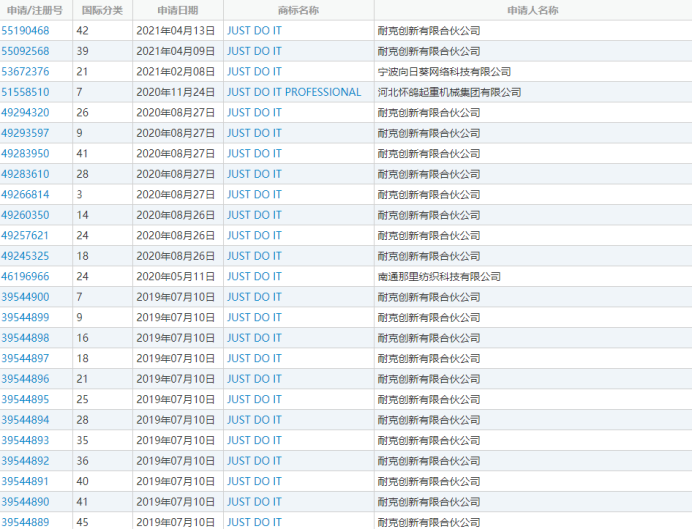Screen dimensions: 692x529
Task: Click the 申请/注册号 column header
Action: (35, 10)
